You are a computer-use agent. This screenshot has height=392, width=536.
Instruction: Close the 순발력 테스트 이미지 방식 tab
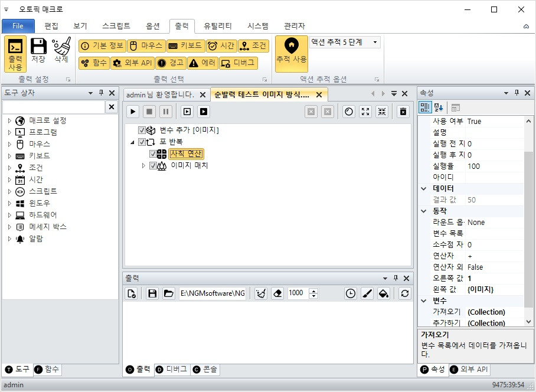[x=319, y=94]
